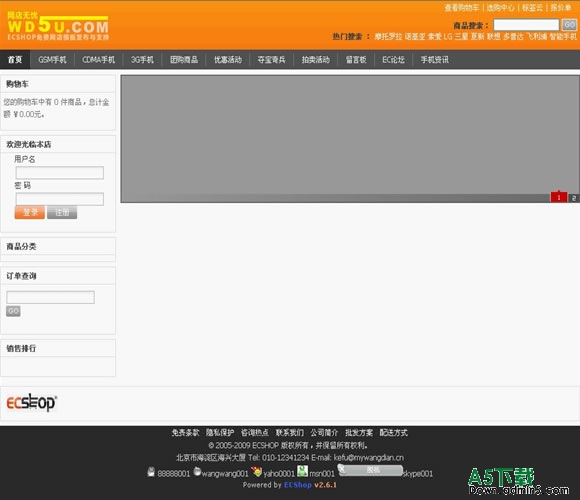This screenshot has height=500, width=580.
Task: Click hot search keyword 智能手机
Action: coord(563,37)
